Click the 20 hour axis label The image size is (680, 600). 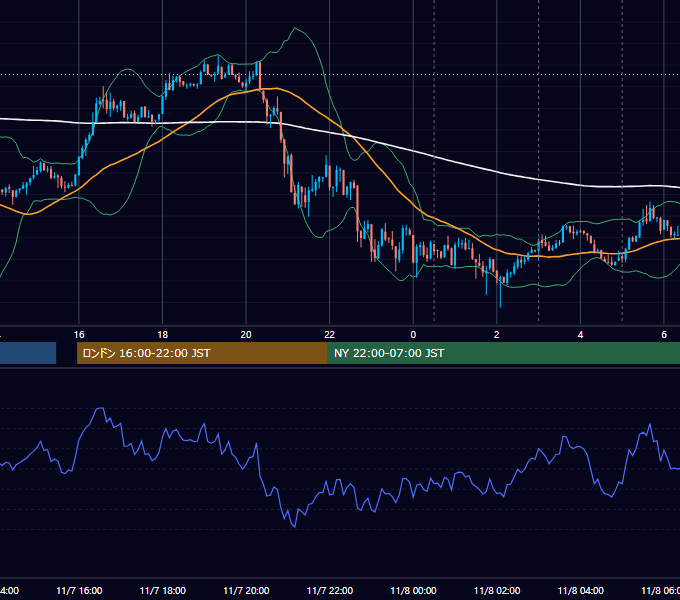click(x=246, y=335)
